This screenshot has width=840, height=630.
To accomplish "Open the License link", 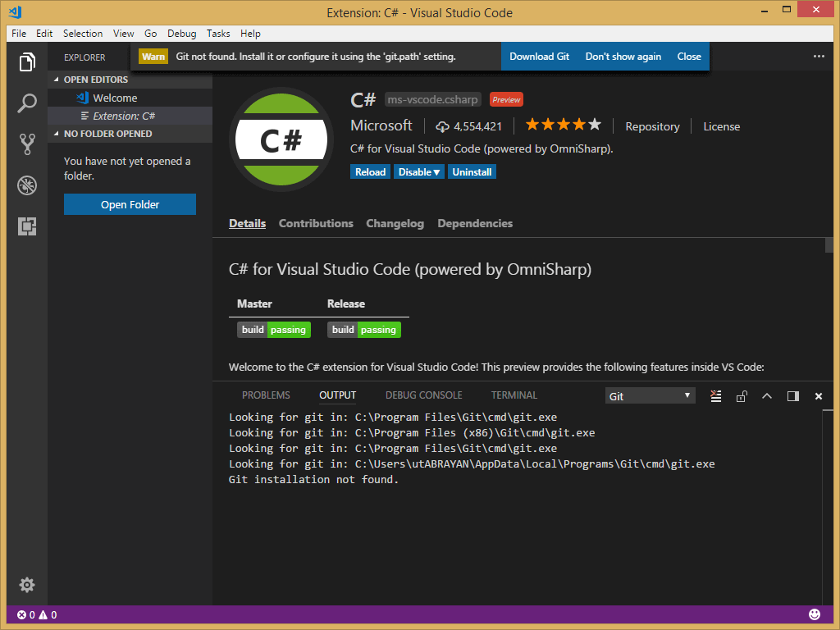I will coord(721,126).
